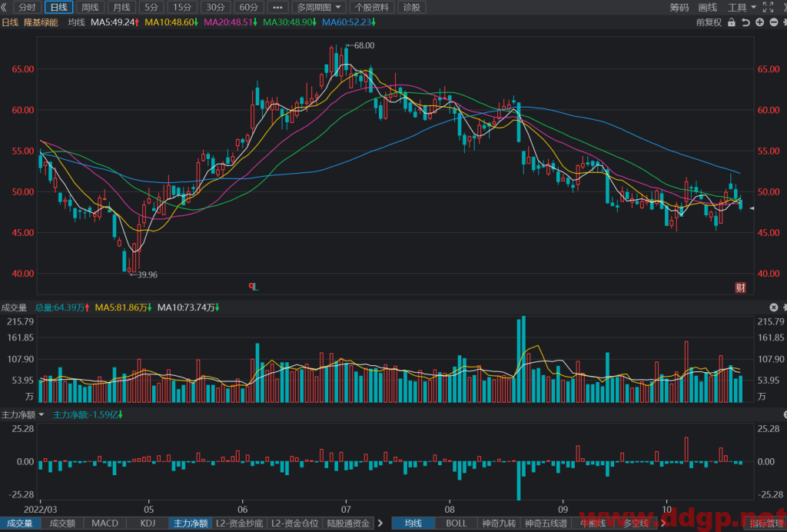Select 周线 weekly chart period
The image size is (787, 532).
[90, 7]
